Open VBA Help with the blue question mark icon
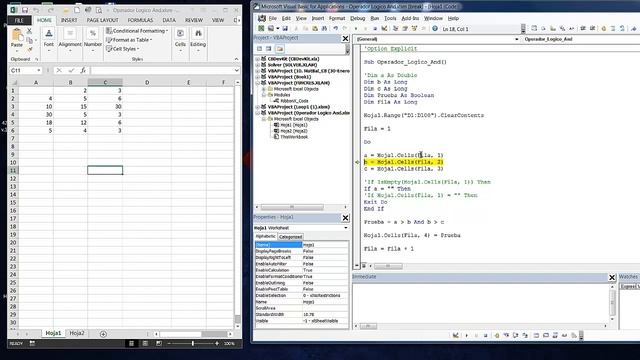Viewport: 640px width, 360px height. [435, 29]
